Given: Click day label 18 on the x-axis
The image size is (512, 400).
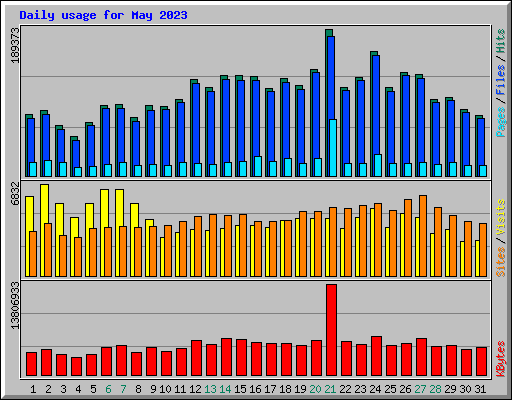Looking at the screenshot, I should (285, 389).
